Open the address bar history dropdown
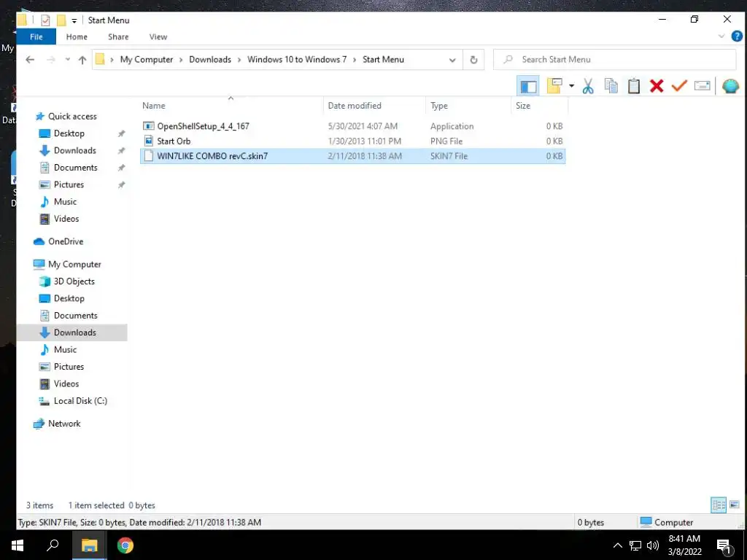 coord(452,60)
